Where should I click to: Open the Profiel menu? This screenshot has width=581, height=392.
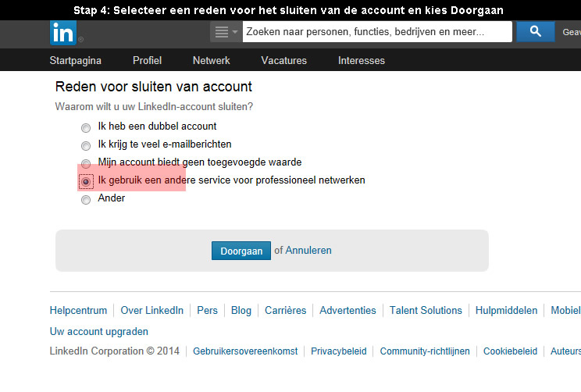(147, 60)
